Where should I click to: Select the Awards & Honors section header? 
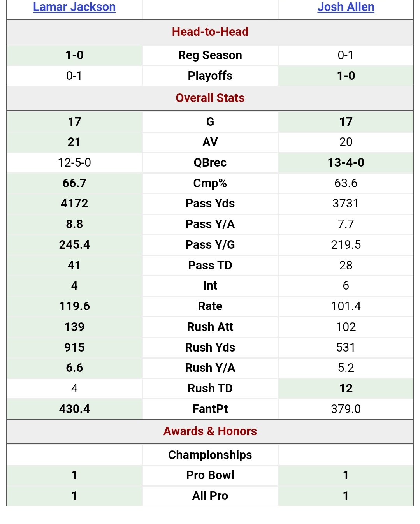[x=210, y=431]
